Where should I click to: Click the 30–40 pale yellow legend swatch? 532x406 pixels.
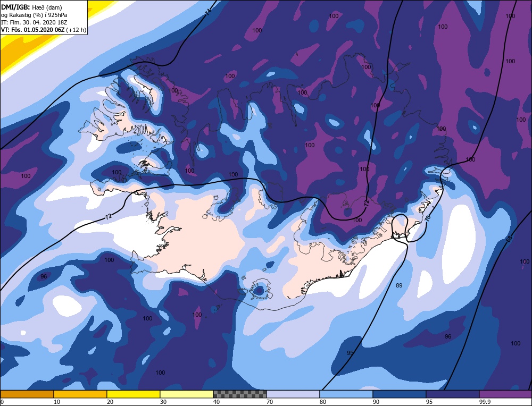pyautogui.click(x=187, y=394)
